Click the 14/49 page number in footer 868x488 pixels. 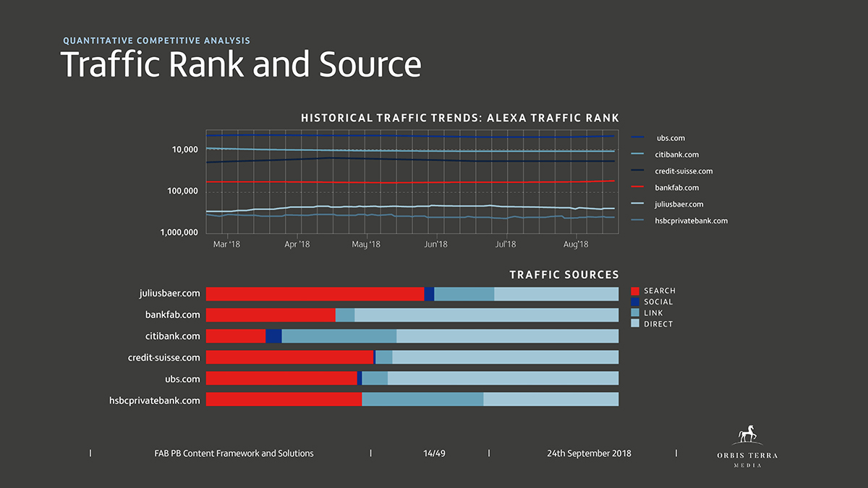(x=434, y=453)
